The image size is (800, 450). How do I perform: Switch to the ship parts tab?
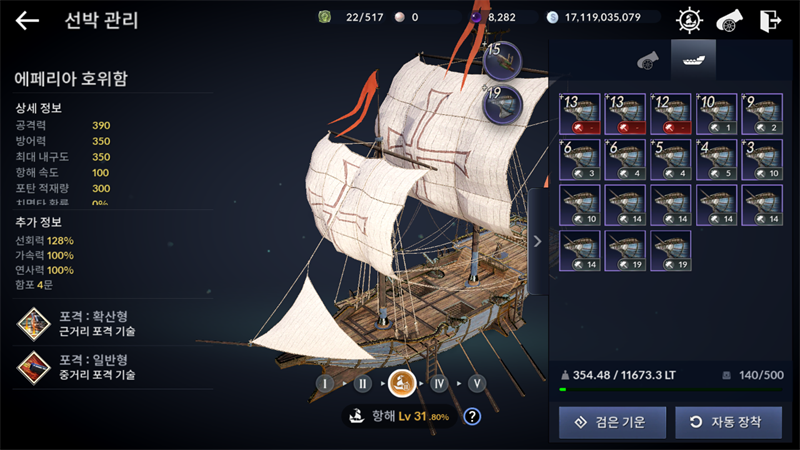pos(693,60)
